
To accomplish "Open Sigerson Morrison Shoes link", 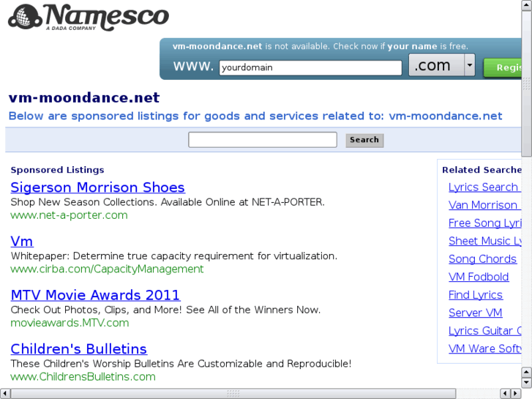I will coord(98,187).
